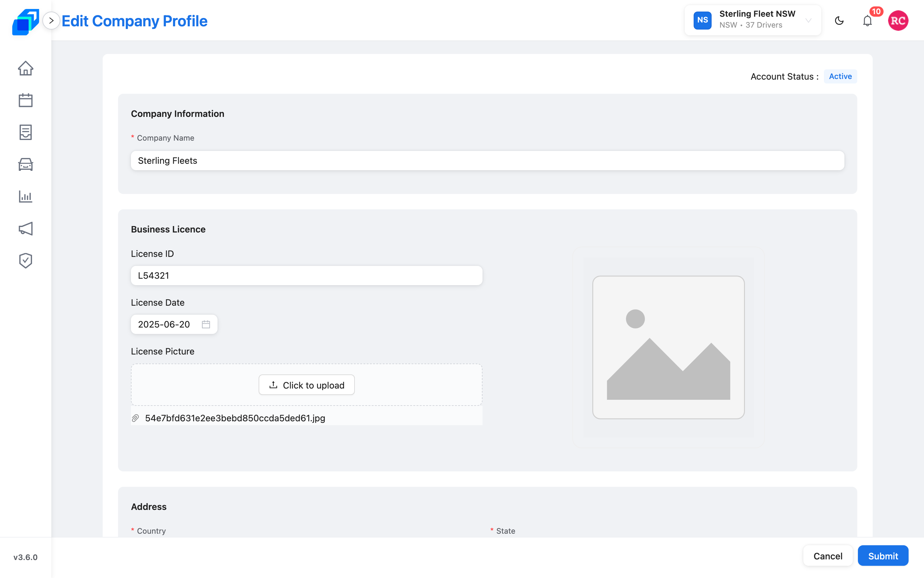Click the paperclip icon beside uploaded file
This screenshot has height=578, width=924.
135,418
